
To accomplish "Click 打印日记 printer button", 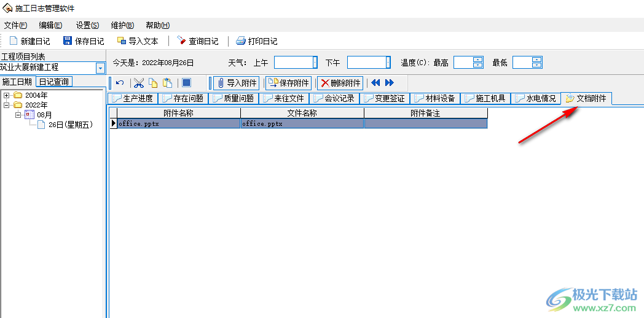I will click(x=257, y=41).
